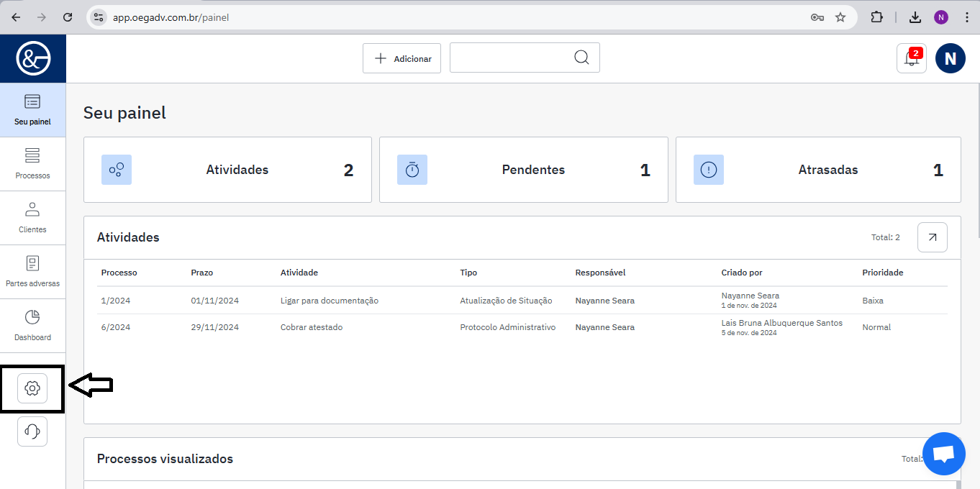Select Seu painel in sidebar
The image size is (980, 489).
pyautogui.click(x=32, y=110)
